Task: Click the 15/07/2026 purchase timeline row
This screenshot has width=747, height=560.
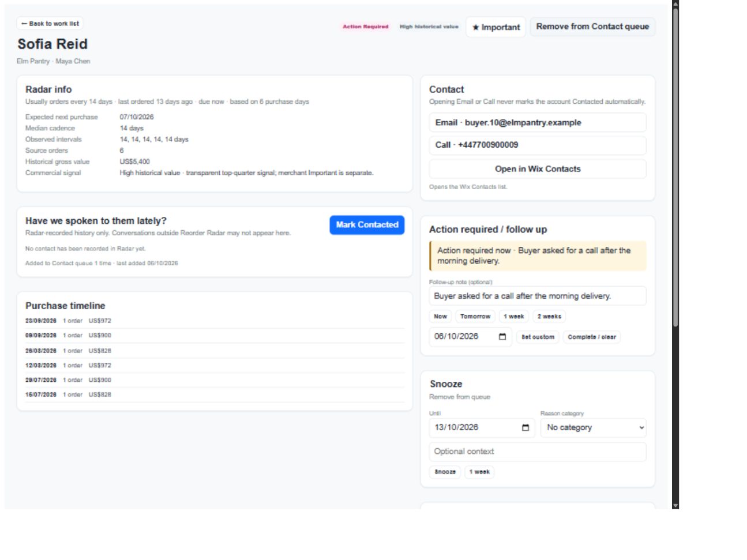Action: pyautogui.click(x=215, y=395)
